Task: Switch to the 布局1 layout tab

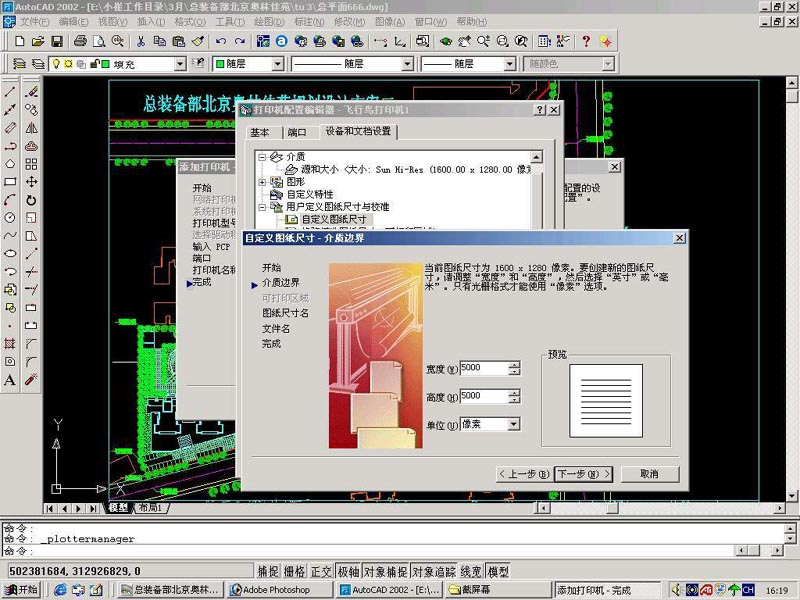Action: (x=151, y=508)
